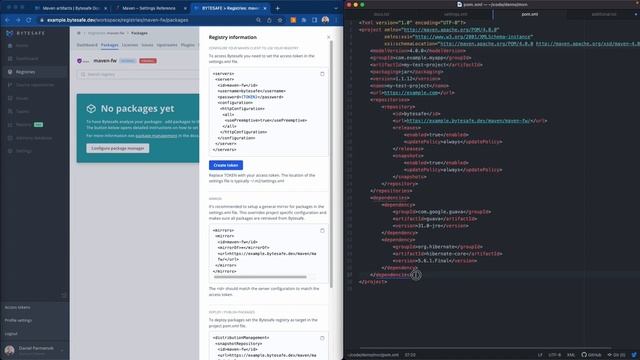The image size is (640, 360).
Task: Click the maven-fw registry name heading
Action: 105,60
